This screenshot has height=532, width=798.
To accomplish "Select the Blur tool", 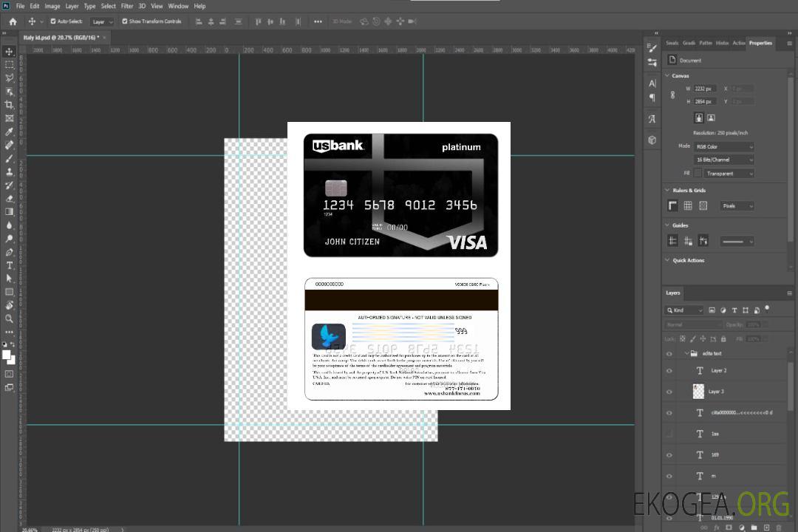I will [9, 225].
